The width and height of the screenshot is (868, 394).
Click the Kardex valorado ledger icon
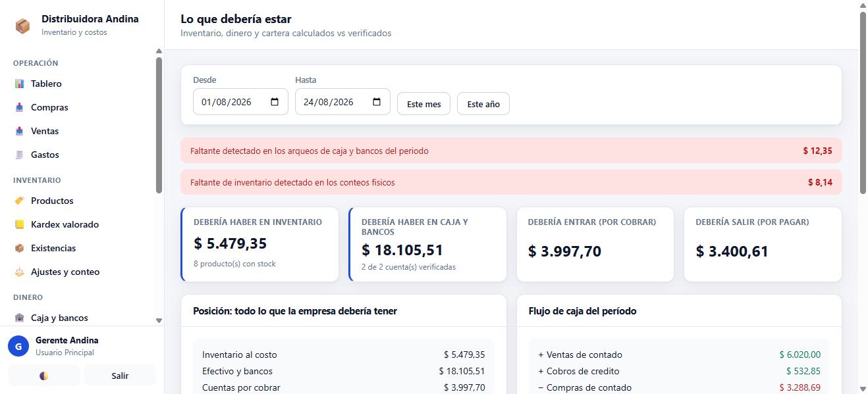pos(19,224)
